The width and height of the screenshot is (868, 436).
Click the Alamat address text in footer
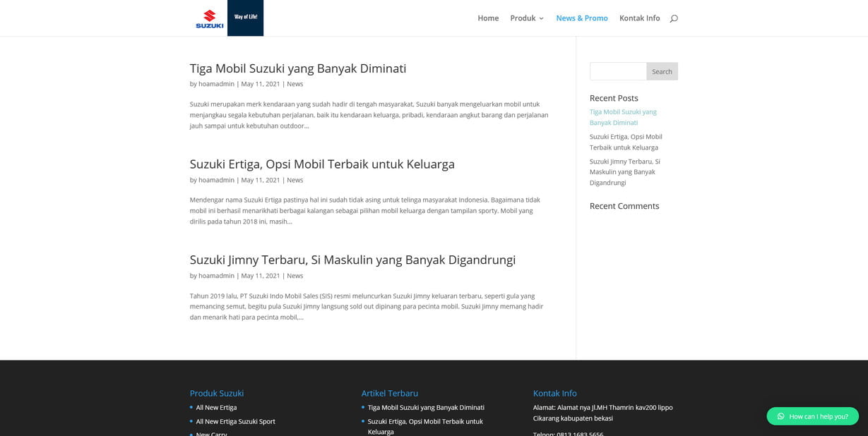tap(603, 413)
